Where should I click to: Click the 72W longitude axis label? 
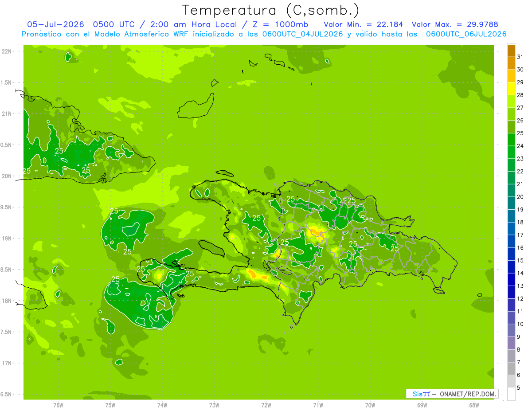click(x=266, y=405)
